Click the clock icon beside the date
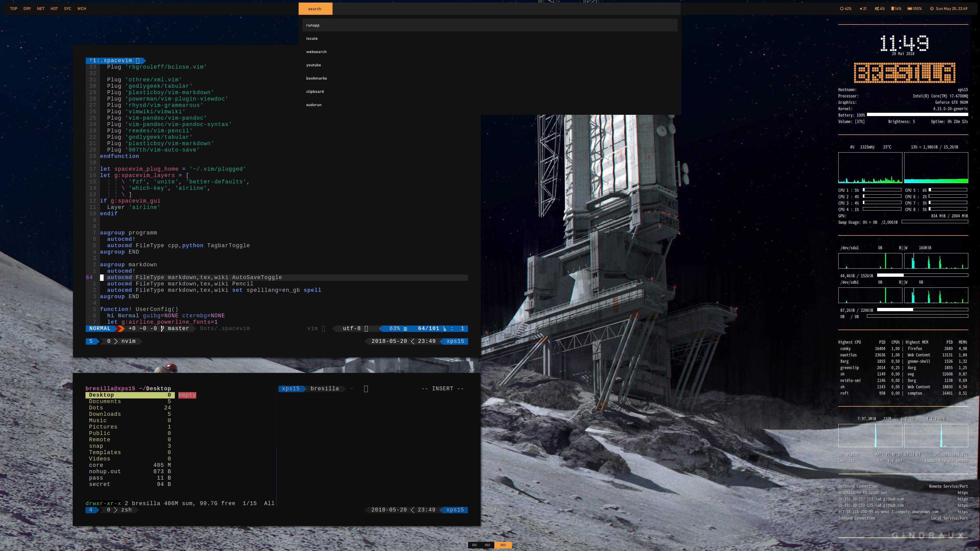Screen dimensions: 980x551 click(x=932, y=9)
